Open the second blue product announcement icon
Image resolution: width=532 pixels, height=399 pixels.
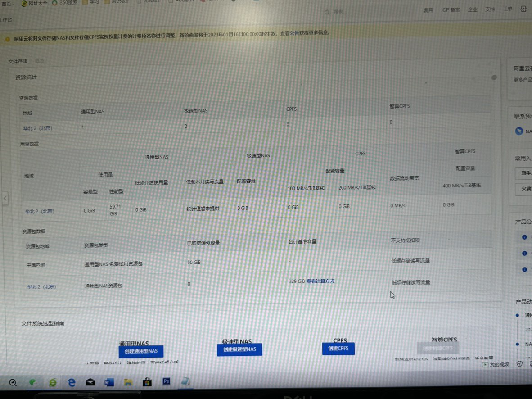[524, 254]
